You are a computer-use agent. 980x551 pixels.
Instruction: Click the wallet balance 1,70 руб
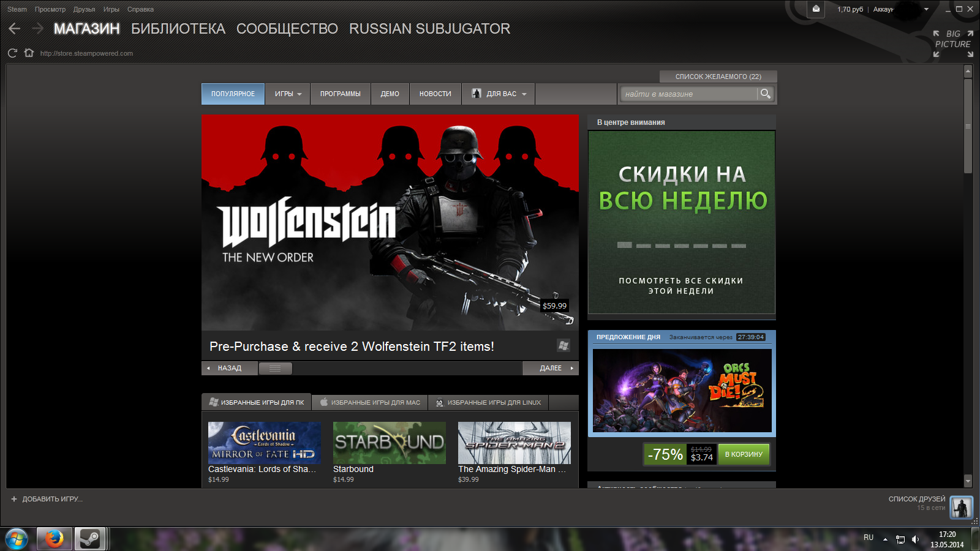850,9
